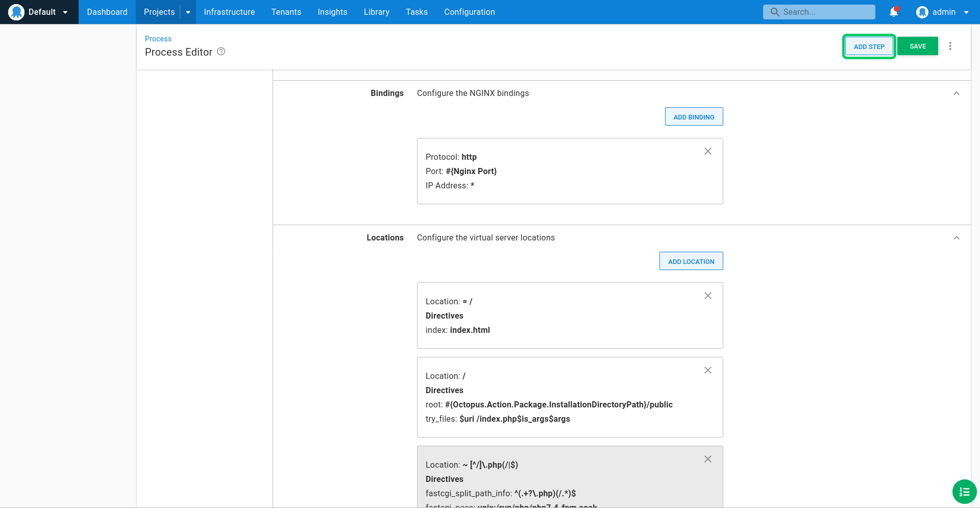This screenshot has height=508, width=980.
Task: Open the green task list floating icon
Action: (x=965, y=492)
